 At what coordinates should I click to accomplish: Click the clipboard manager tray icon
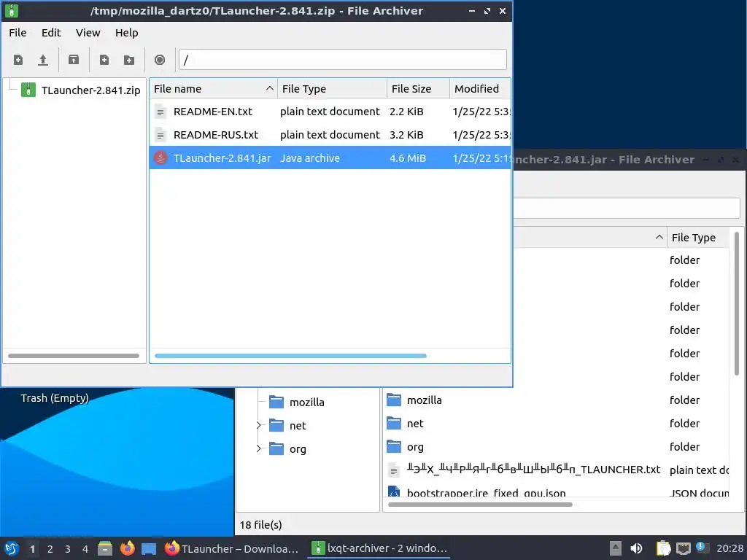coord(663,548)
